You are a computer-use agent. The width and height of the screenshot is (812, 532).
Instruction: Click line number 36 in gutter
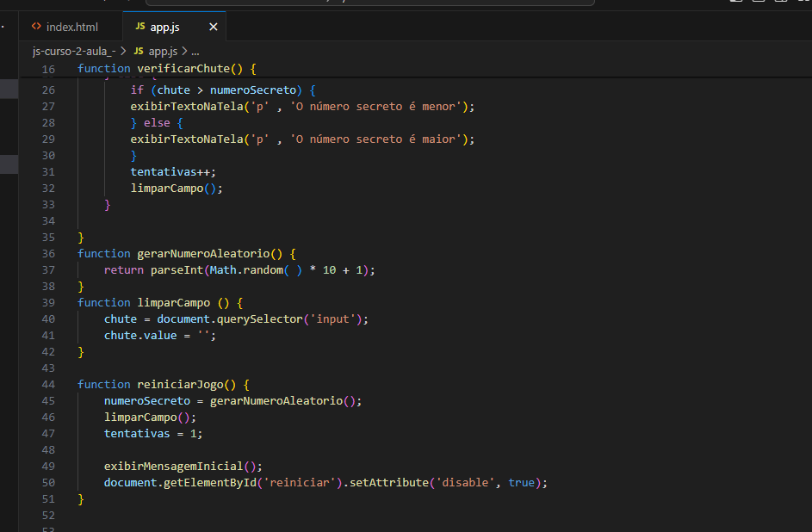(48, 254)
